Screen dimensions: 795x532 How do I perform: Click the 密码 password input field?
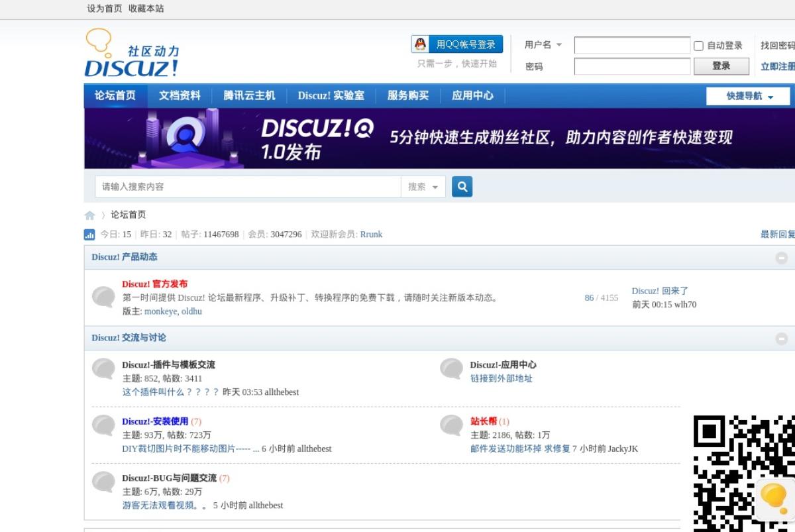pos(632,66)
